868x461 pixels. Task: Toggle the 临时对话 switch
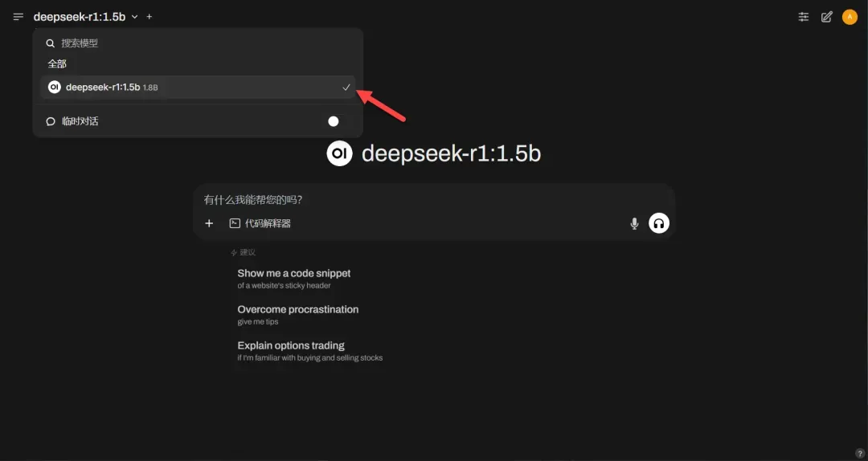(338, 121)
